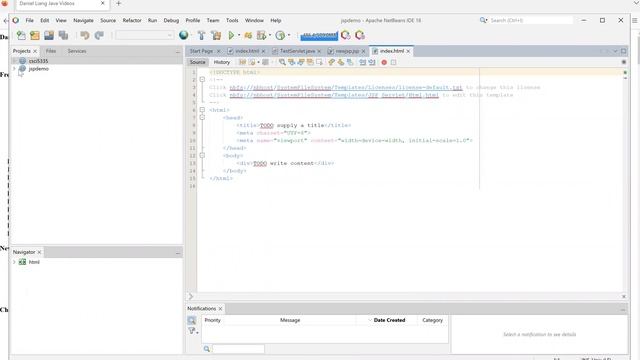Toggle Rectangular Selection in editor toolbar
The image size is (640, 360).
[320, 62]
